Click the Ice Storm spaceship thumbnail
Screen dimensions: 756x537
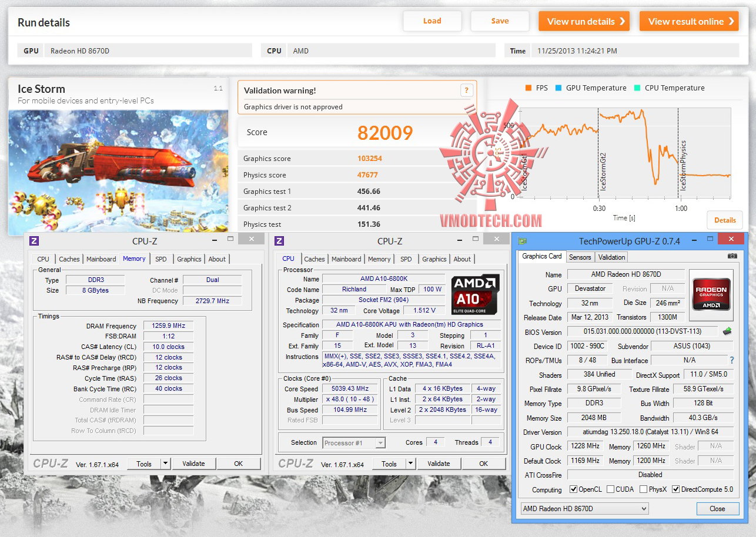click(118, 172)
